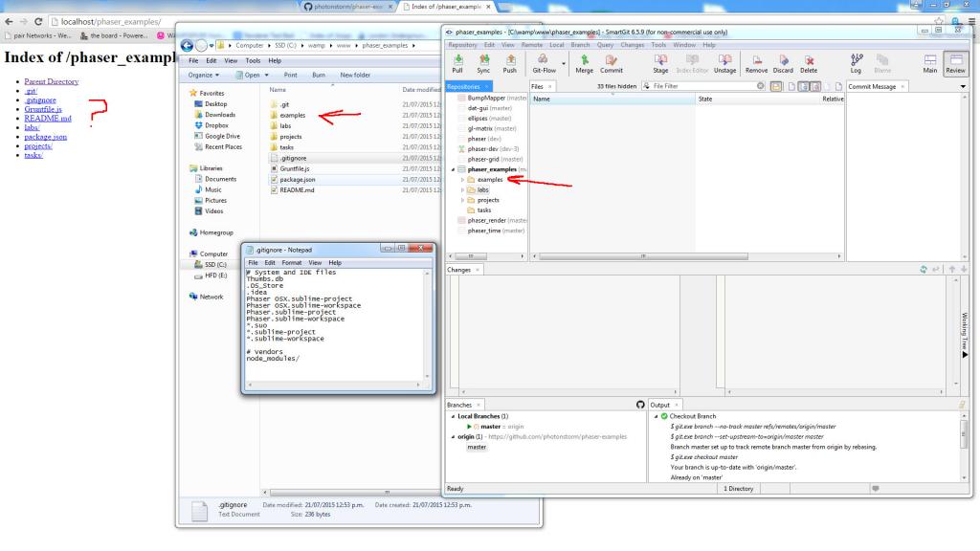
Task: Open the Commit Message panel dropdown arrow
Action: [x=963, y=86]
